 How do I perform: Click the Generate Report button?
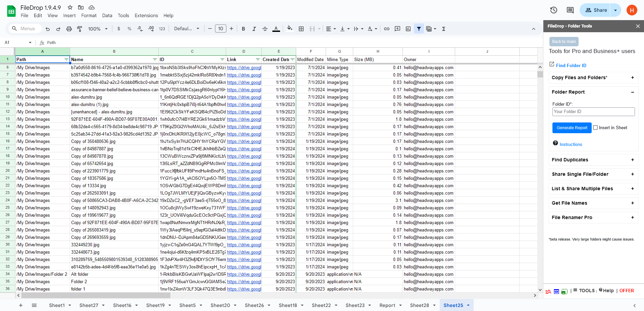tap(572, 128)
